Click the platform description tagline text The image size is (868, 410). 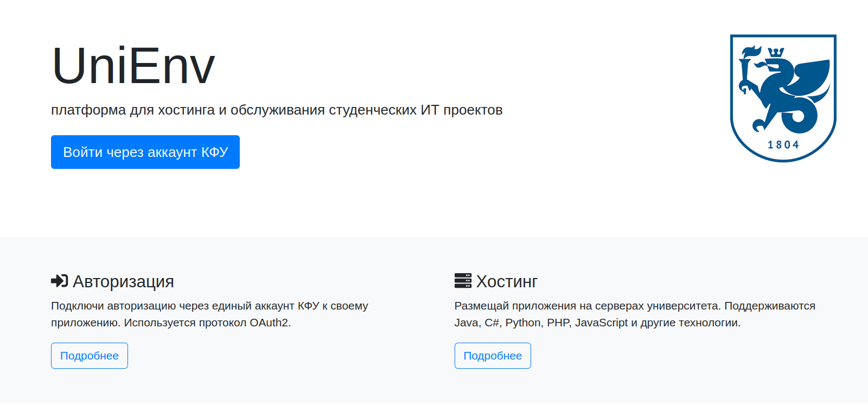point(277,109)
